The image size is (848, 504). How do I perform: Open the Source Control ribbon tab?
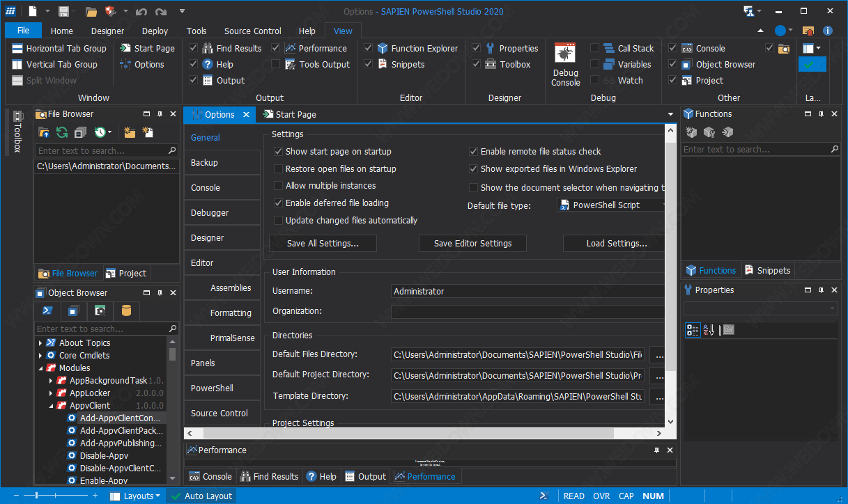tap(253, 31)
